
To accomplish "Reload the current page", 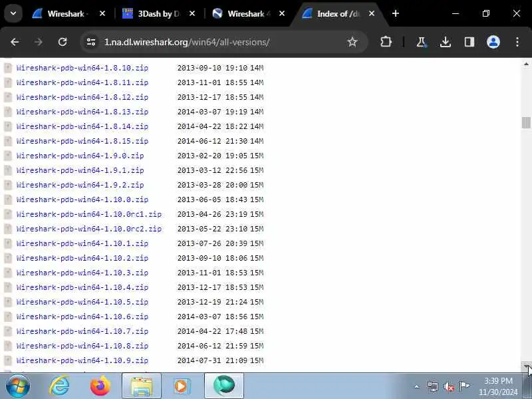I will [x=63, y=42].
